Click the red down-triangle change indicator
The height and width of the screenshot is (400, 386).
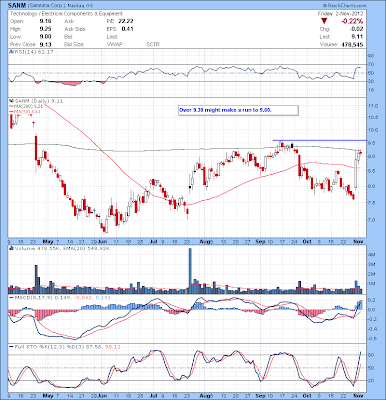pos(324,21)
